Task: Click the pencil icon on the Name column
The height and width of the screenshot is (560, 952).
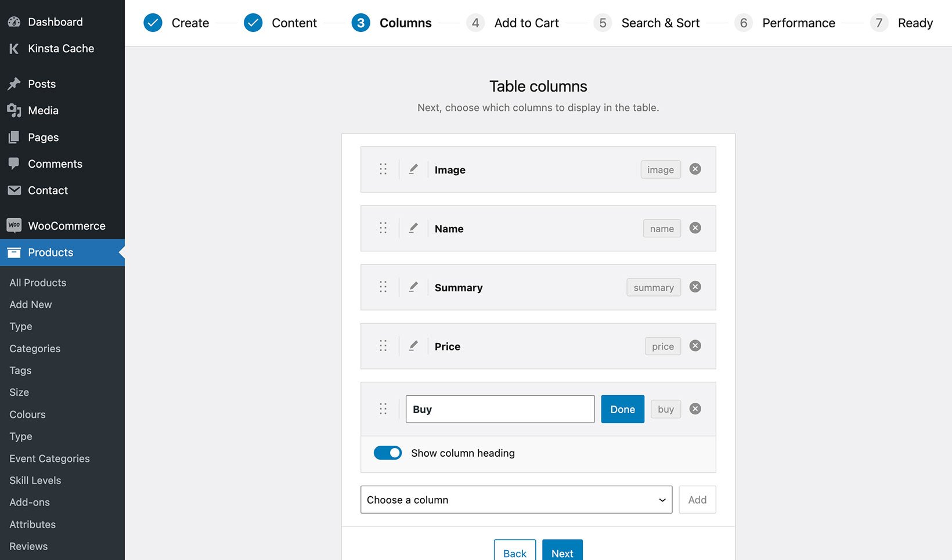Action: click(x=413, y=228)
